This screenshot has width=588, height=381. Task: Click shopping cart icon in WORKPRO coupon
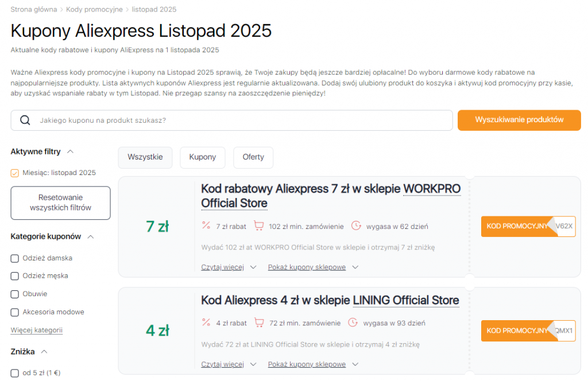point(259,226)
